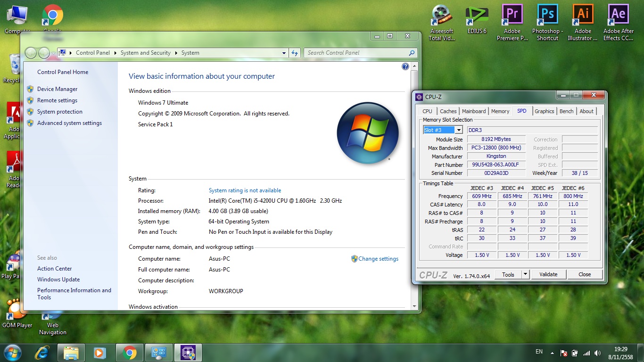The image size is (644, 362).
Task: Open Performance Information and Tools
Action: [x=74, y=294]
